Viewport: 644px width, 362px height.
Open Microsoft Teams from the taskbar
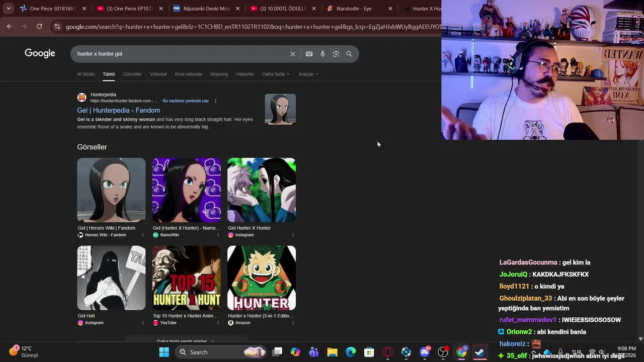click(x=314, y=352)
